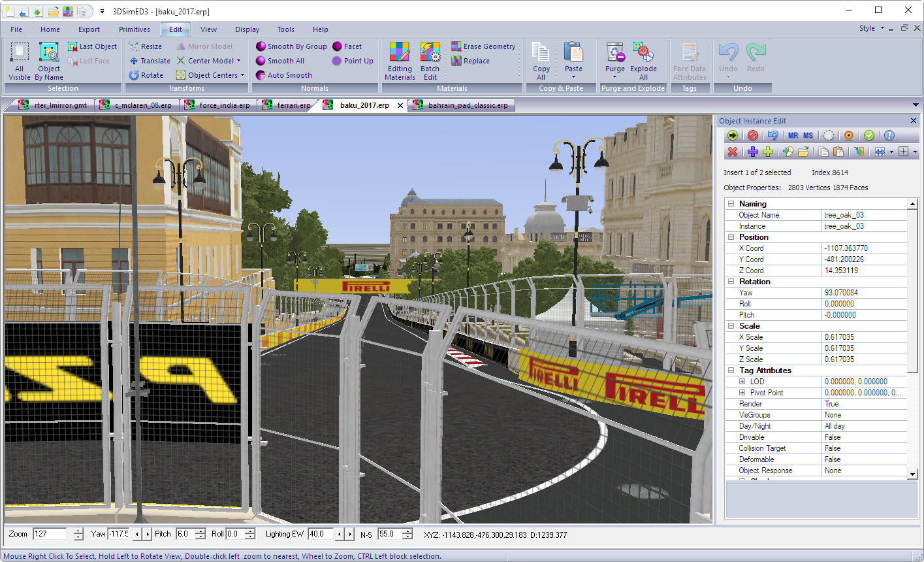Toggle the dashed circle selection button
The width and height of the screenshot is (924, 562).
click(829, 135)
